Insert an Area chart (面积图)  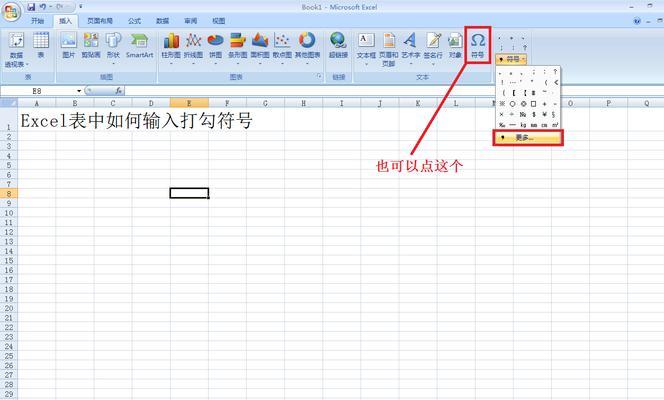[x=260, y=49]
